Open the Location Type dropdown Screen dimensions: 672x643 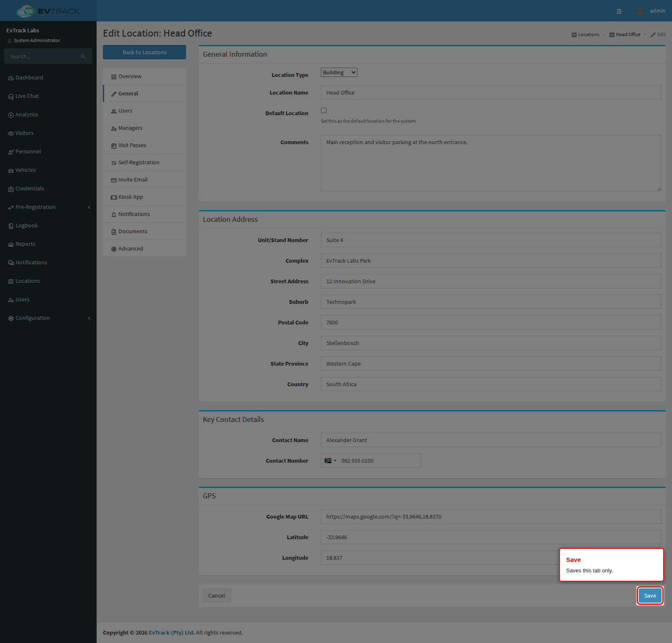(x=339, y=72)
